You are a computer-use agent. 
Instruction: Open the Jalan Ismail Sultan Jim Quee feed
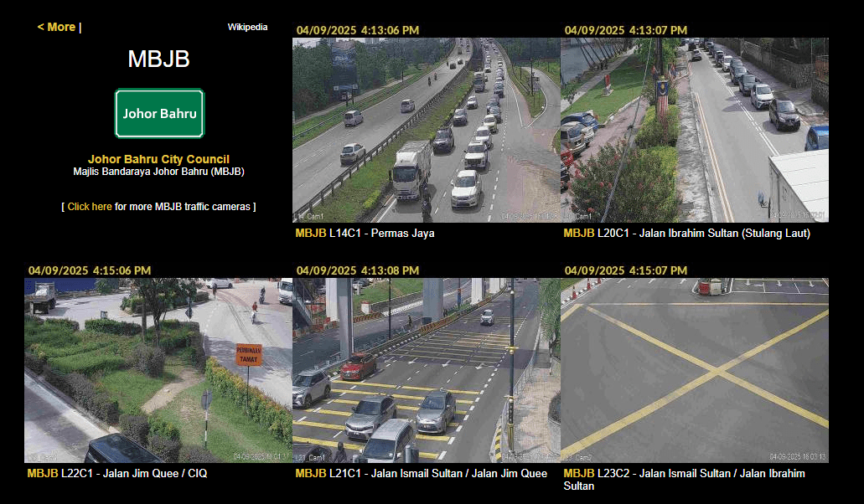426,368
